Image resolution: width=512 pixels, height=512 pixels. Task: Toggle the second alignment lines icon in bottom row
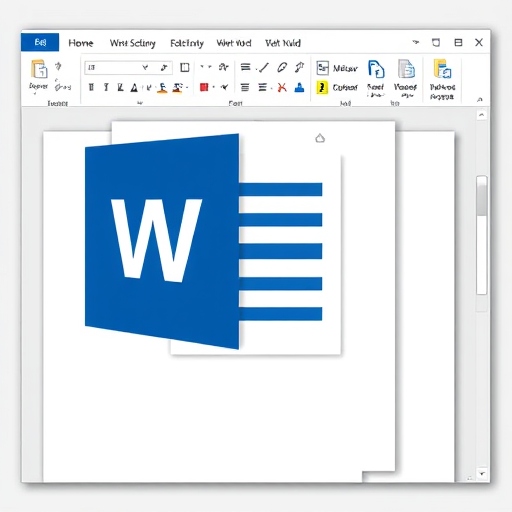[x=262, y=88]
